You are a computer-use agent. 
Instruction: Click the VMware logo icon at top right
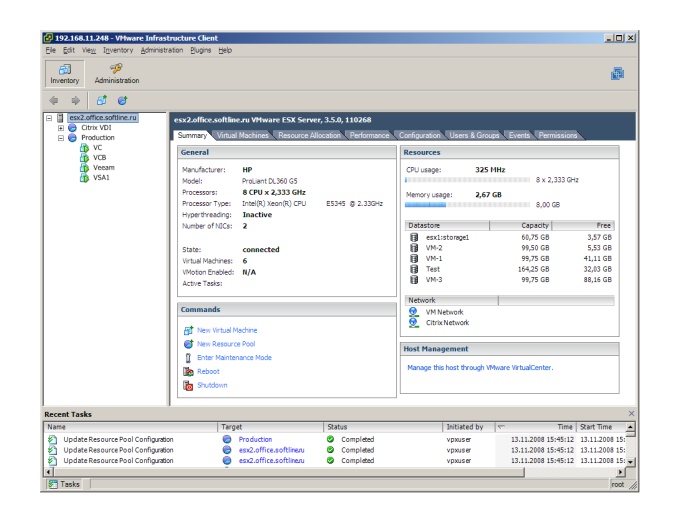click(x=618, y=73)
